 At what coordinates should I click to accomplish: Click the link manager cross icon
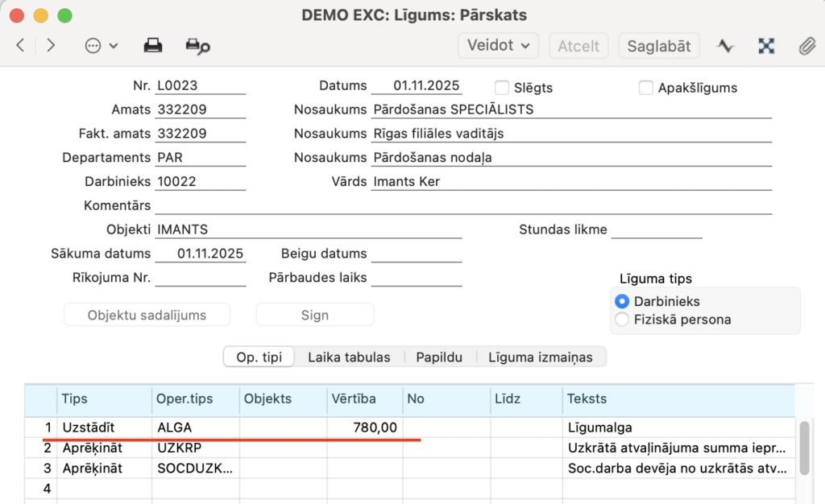coord(766,46)
